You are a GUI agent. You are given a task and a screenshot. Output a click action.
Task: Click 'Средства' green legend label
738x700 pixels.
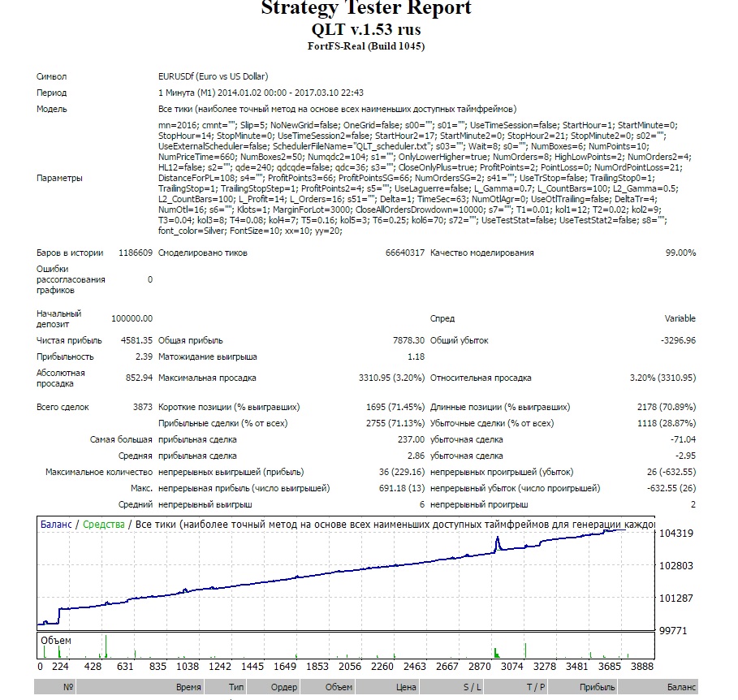click(x=104, y=525)
